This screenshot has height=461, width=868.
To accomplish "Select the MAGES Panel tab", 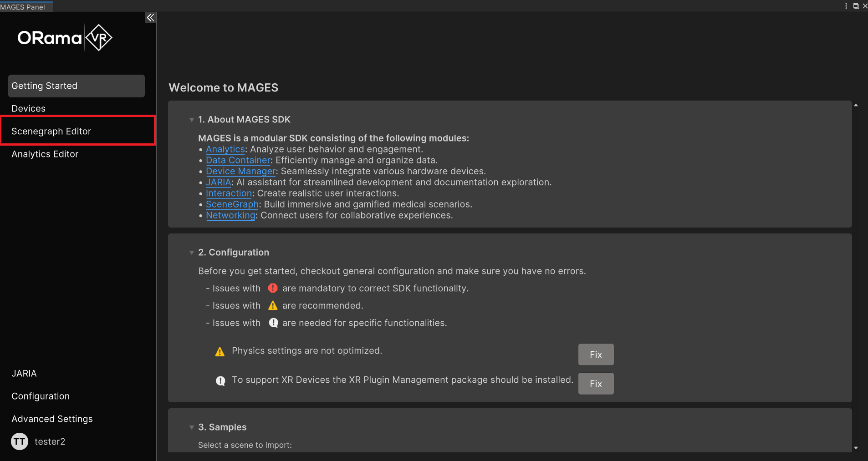I will tap(24, 7).
